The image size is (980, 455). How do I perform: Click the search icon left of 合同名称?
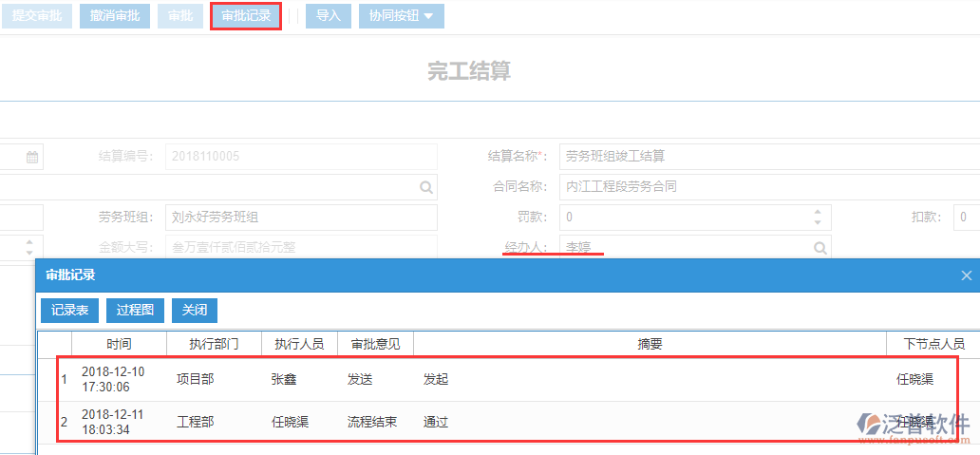pyautogui.click(x=425, y=187)
